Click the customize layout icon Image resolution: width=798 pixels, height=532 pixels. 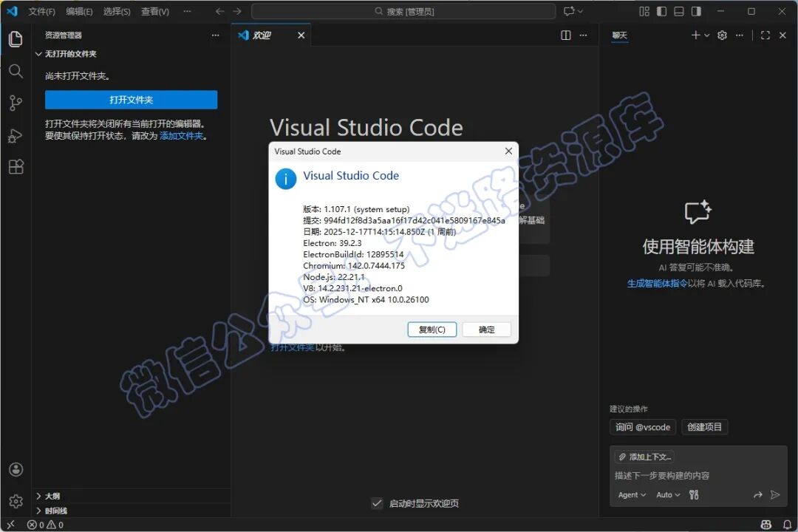pos(644,11)
